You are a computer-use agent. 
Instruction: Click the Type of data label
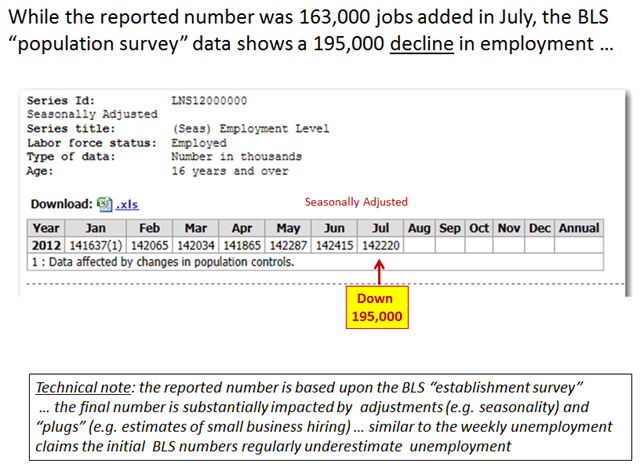[x=71, y=157]
